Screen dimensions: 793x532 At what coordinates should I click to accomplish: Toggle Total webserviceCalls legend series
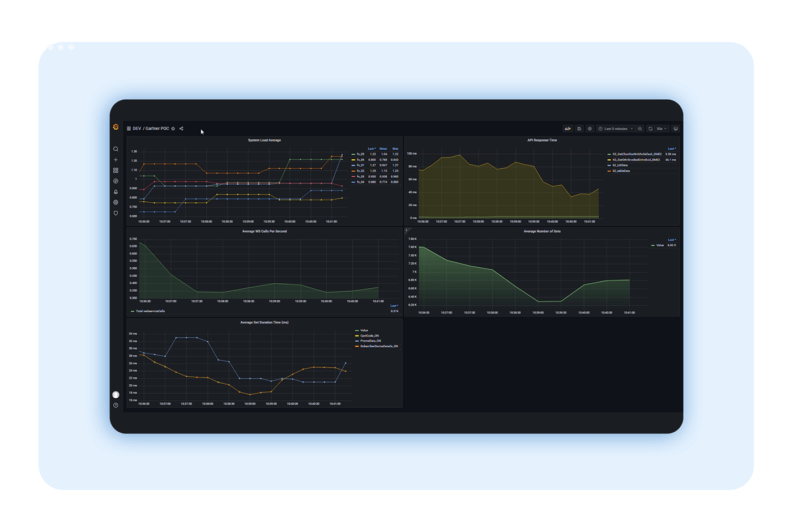[x=150, y=311]
